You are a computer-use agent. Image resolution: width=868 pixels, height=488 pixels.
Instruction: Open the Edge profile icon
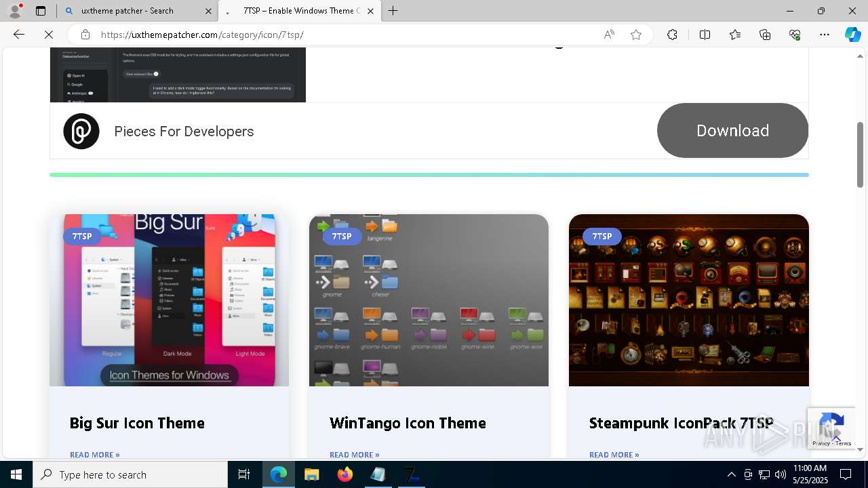(15, 10)
